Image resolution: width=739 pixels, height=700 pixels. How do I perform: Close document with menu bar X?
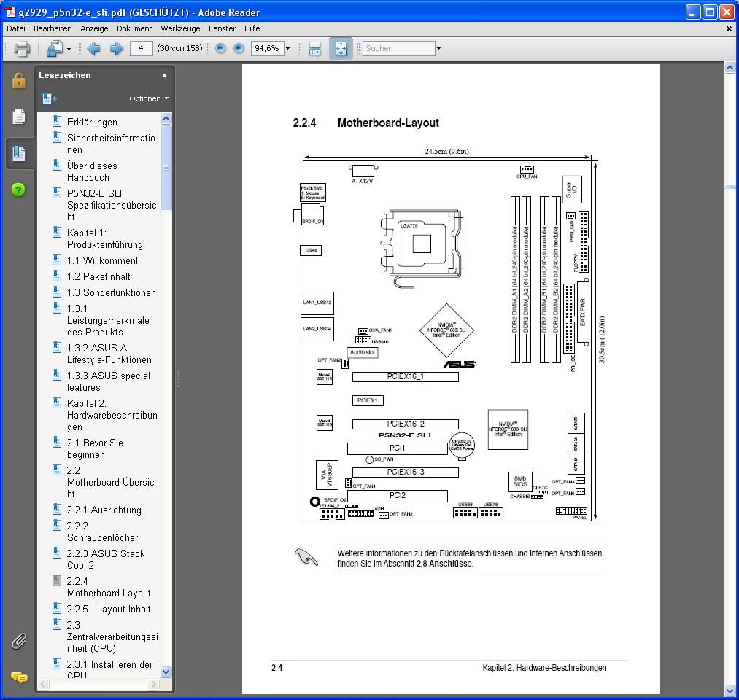click(x=729, y=28)
